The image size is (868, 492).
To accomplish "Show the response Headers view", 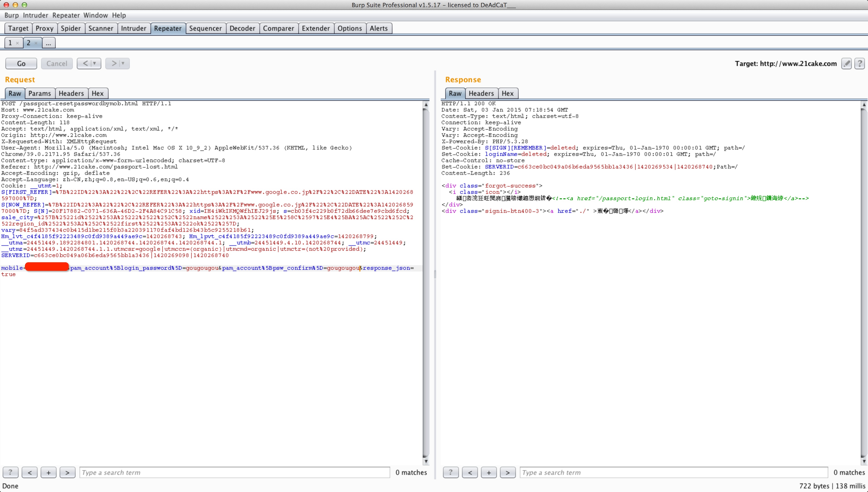I will coord(481,93).
